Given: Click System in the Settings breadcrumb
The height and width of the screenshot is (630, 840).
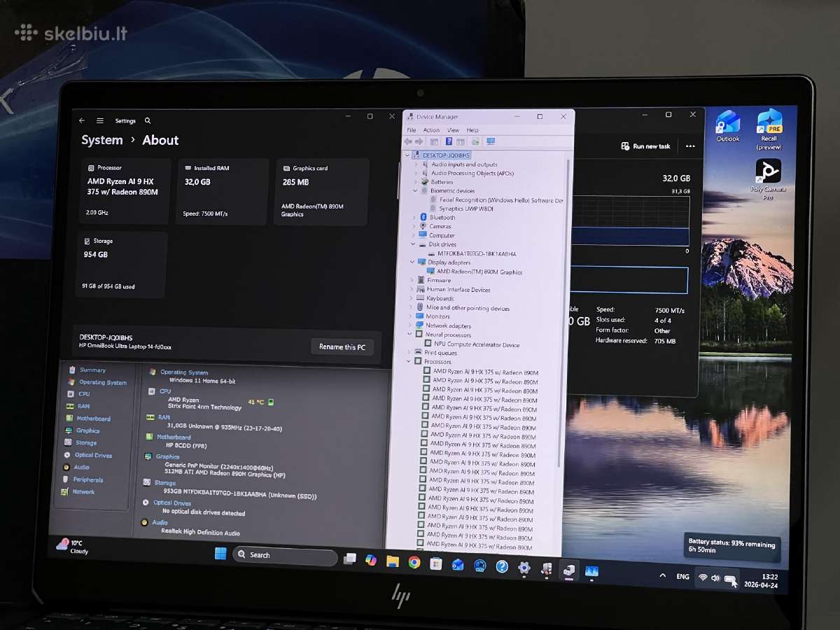Looking at the screenshot, I should [102, 140].
